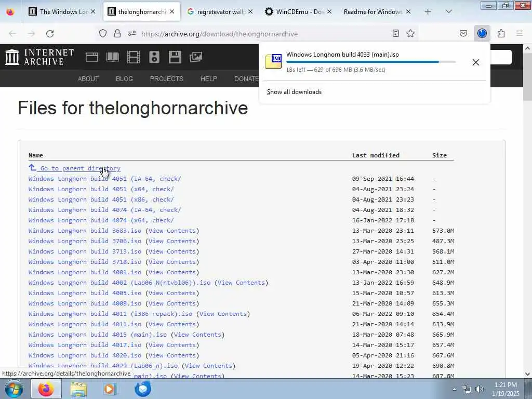Download Windows Longhorn build 3683.iso
This screenshot has height=399, width=532.
pyautogui.click(x=85, y=231)
